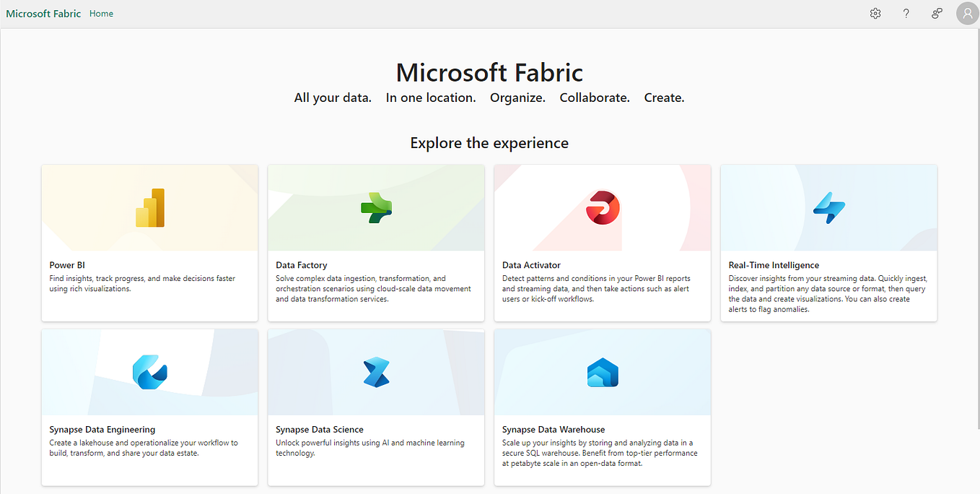Screen dimensions: 980x494
Task: Select the Synapse Data Engineering logo
Action: 150,373
